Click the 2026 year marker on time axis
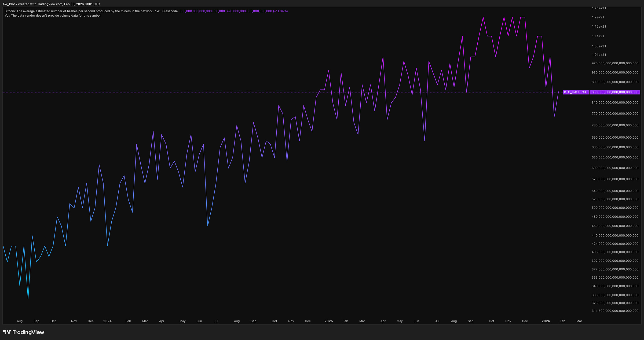The height and width of the screenshot is (340, 644). (546, 321)
